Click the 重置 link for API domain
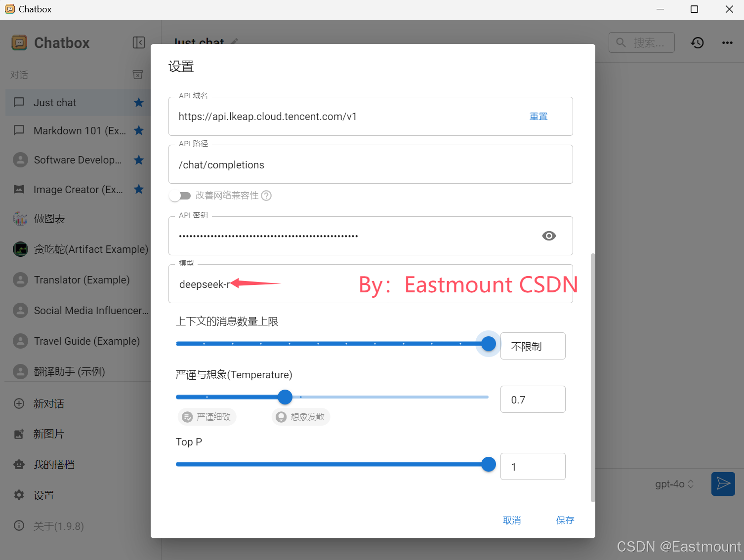The image size is (744, 560). coord(538,117)
